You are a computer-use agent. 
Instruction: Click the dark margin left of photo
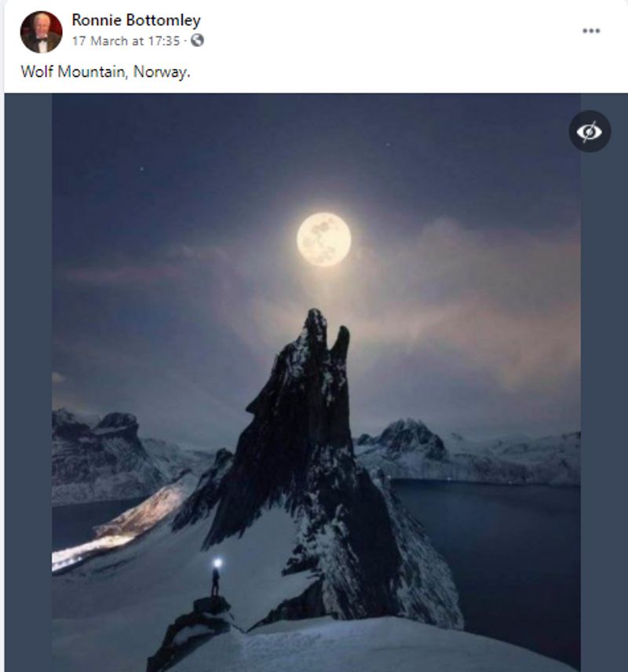coord(28,382)
